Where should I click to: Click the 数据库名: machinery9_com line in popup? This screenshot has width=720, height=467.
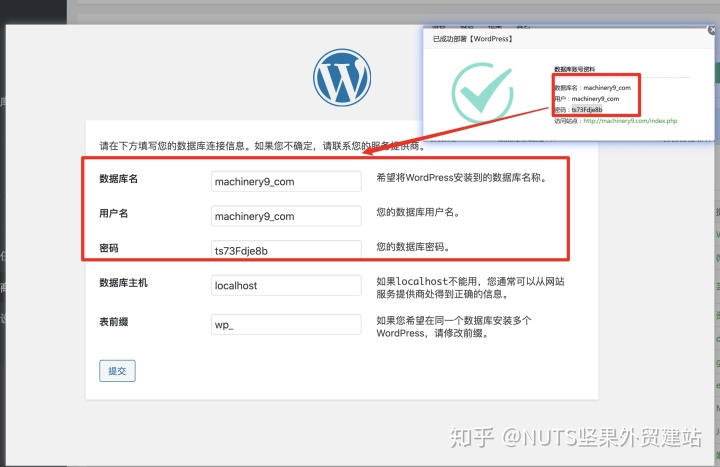(x=592, y=87)
